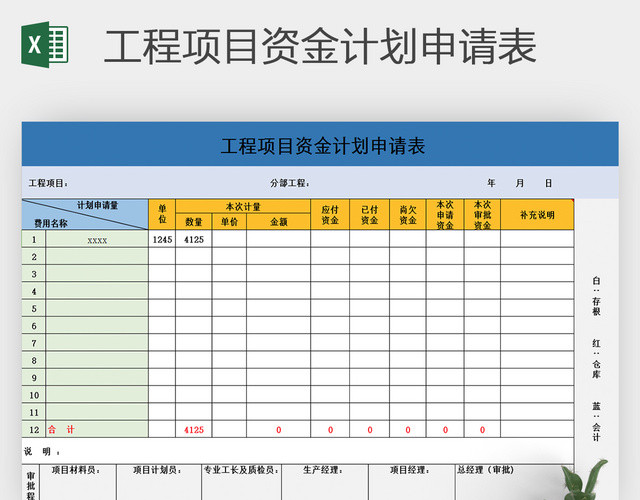Select the 金额 column header
The width and height of the screenshot is (640, 500).
coord(278,222)
